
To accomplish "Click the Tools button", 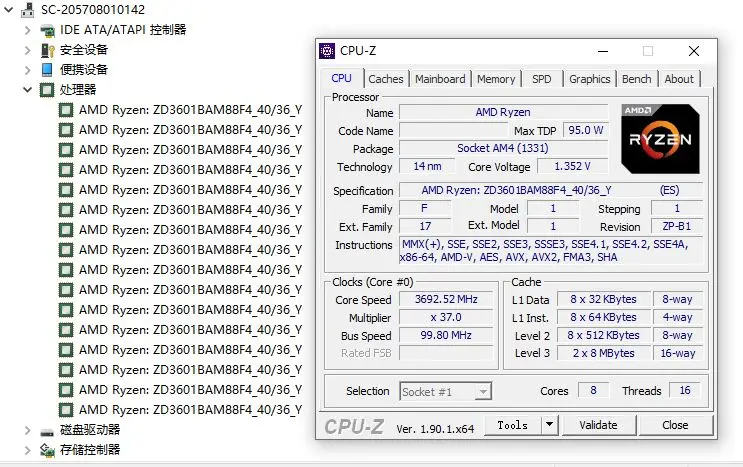I will click(513, 425).
